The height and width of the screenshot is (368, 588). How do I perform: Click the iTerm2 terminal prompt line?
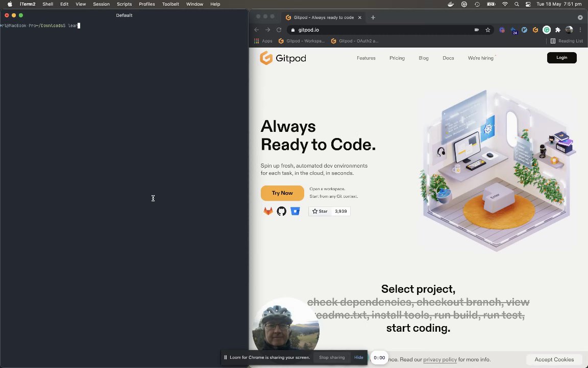point(40,26)
